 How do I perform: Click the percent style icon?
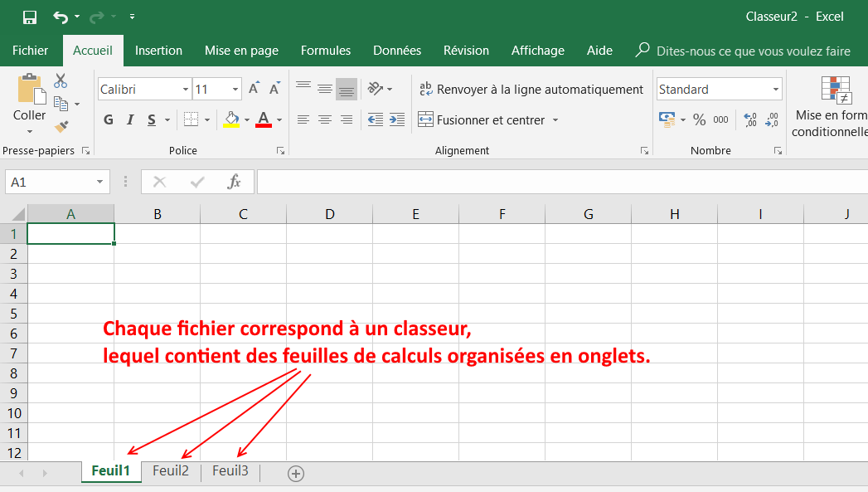tap(699, 120)
